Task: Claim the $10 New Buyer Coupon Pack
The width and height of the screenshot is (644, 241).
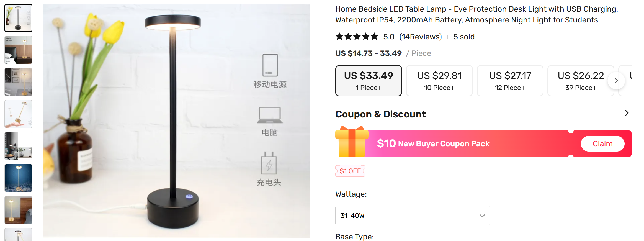Action: coord(602,144)
